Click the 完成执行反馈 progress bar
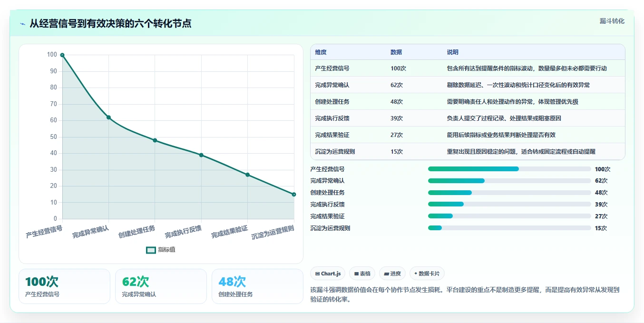This screenshot has height=323, width=644. 509,205
